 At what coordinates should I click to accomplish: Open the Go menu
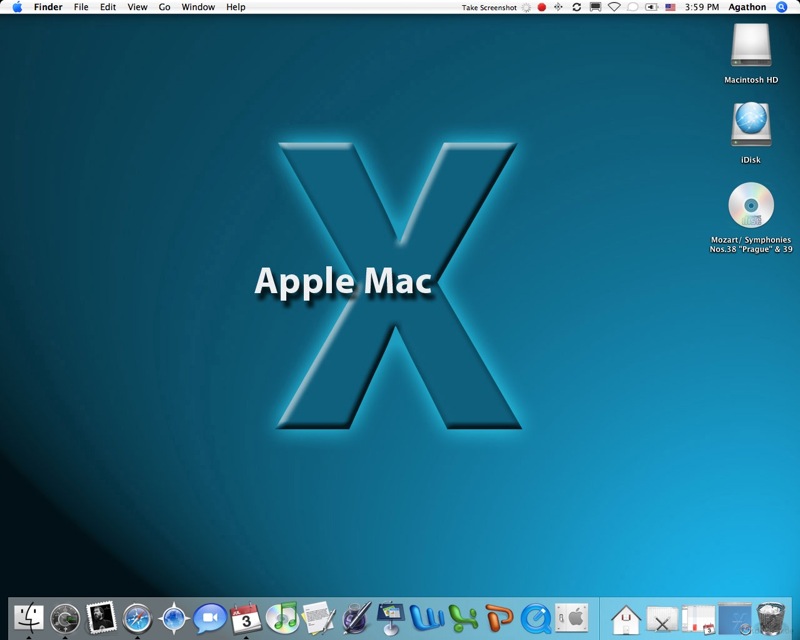(164, 7)
